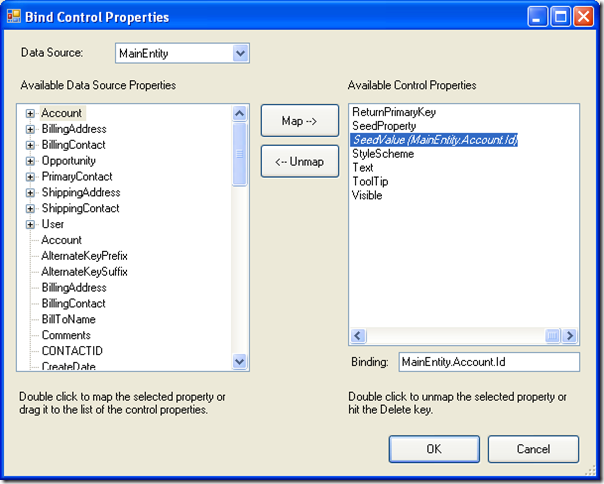
Task: Click into the Binding text field
Action: (x=489, y=362)
